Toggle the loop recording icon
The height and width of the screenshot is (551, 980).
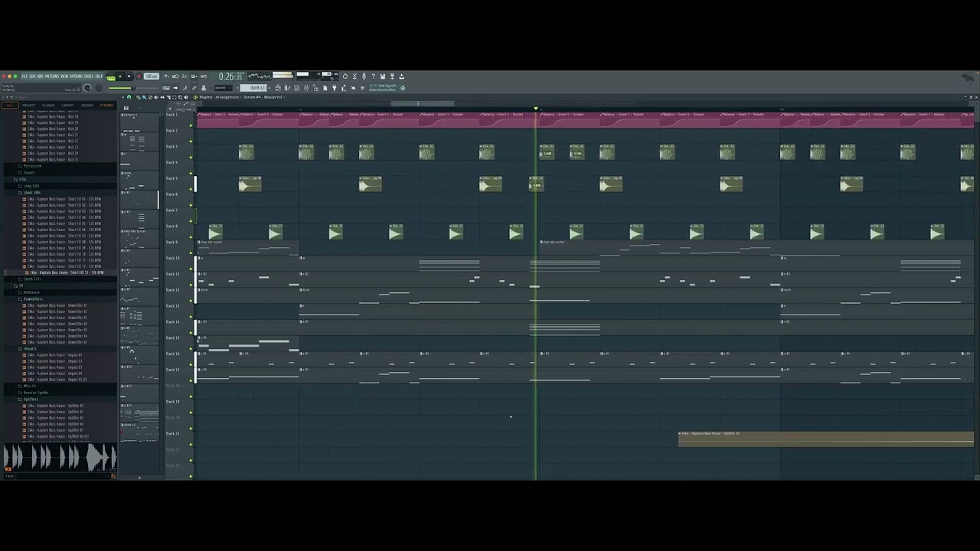click(203, 77)
